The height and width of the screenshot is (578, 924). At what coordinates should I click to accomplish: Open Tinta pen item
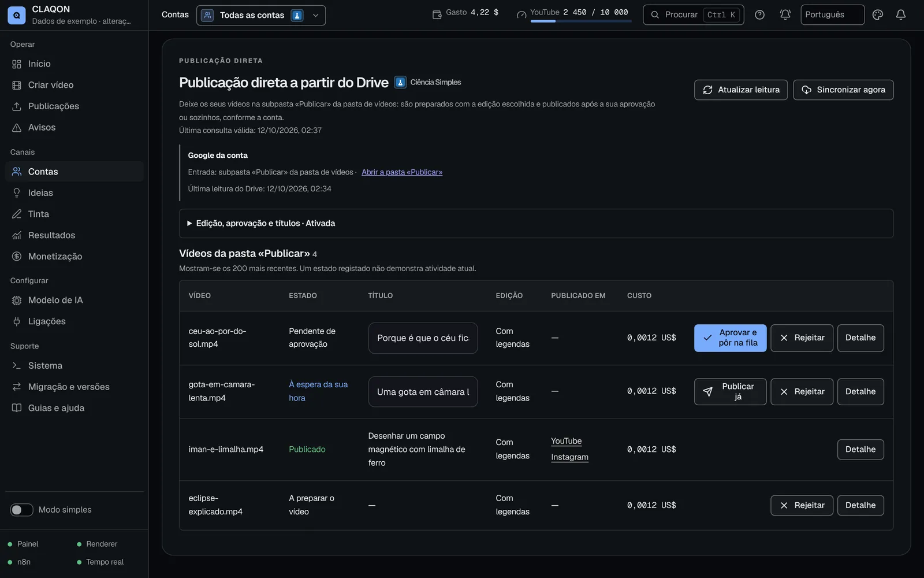[74, 214]
